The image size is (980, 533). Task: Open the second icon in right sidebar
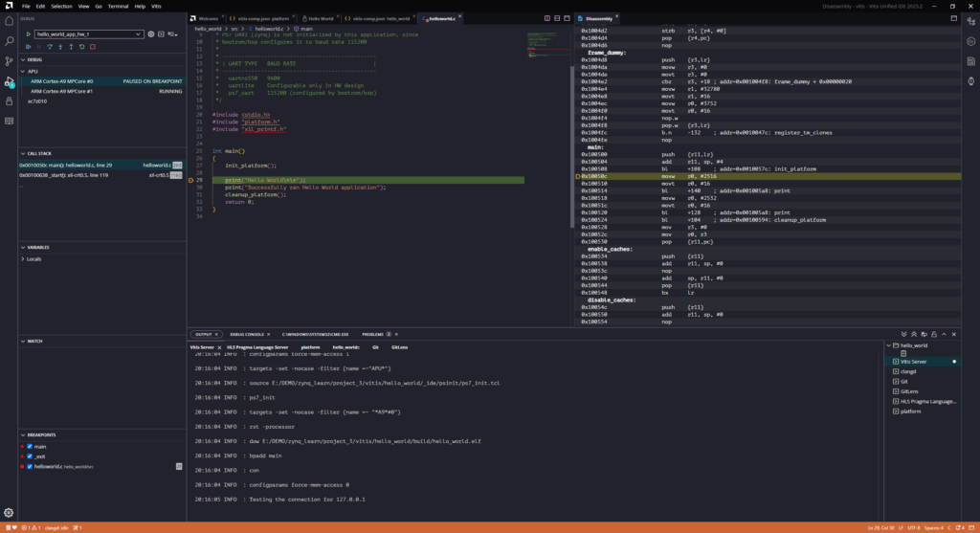tap(970, 41)
